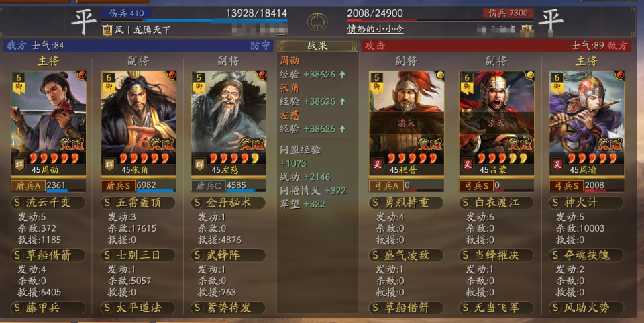This screenshot has width=644, height=323.
Task: Click the level 6 御 banner on 吕蒙
Action: pyautogui.click(x=467, y=83)
